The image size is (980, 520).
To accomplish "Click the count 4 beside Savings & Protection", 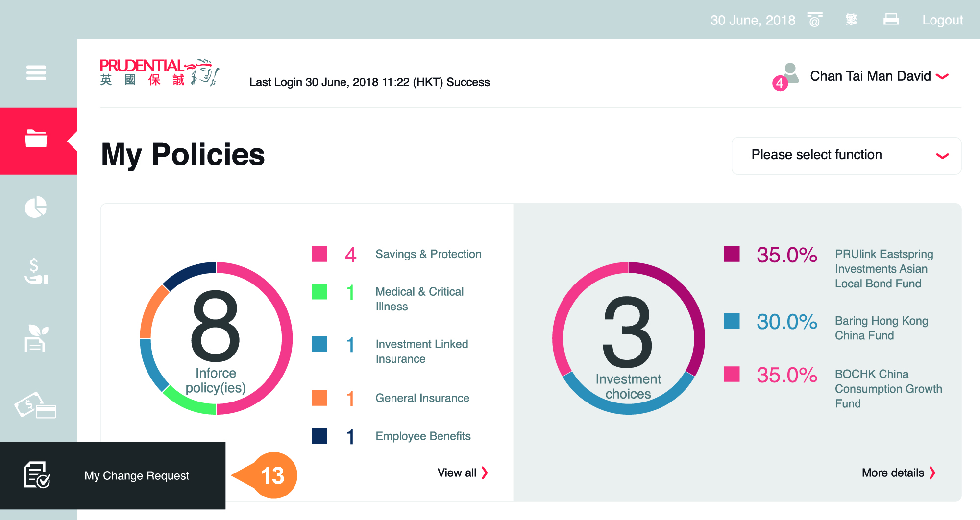I will point(351,255).
